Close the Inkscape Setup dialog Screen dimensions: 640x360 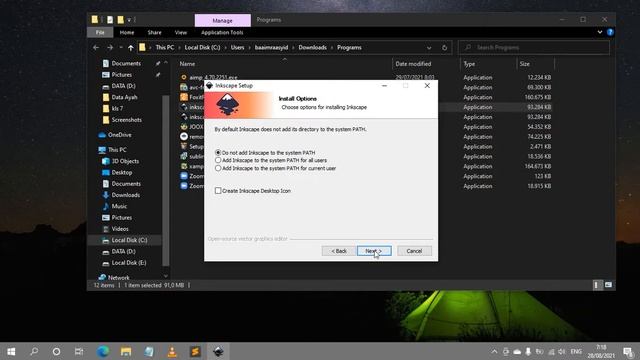[x=427, y=85]
